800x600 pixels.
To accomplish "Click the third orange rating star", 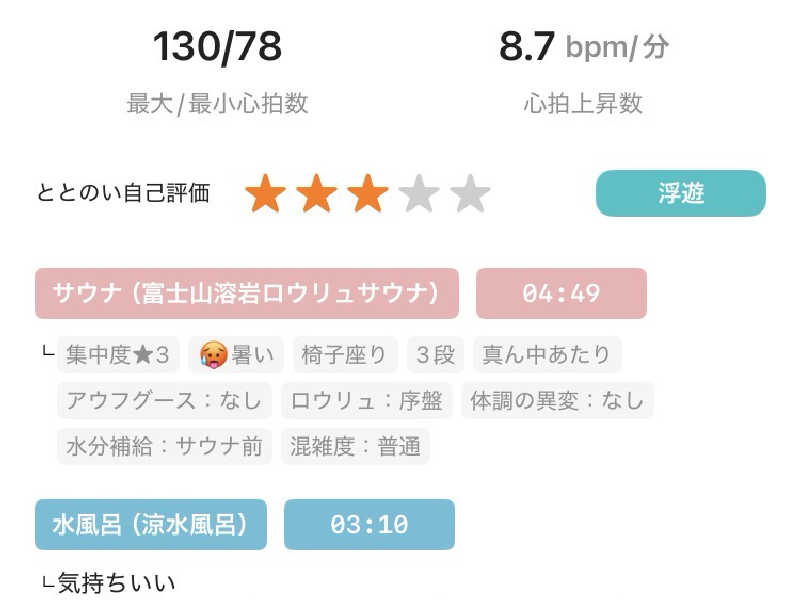I will point(368,193).
